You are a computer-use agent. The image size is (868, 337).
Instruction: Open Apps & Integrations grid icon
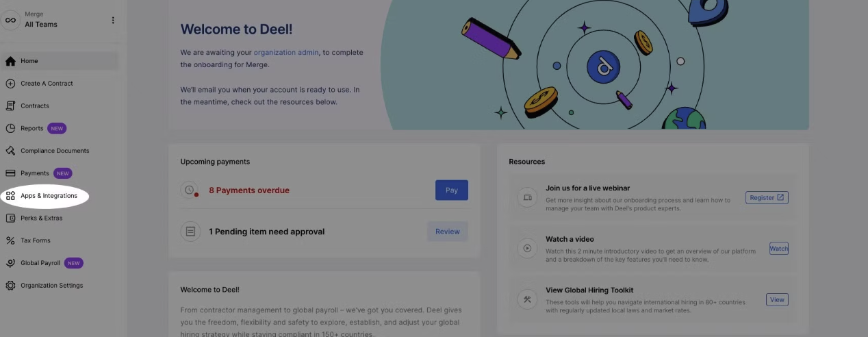pyautogui.click(x=10, y=196)
